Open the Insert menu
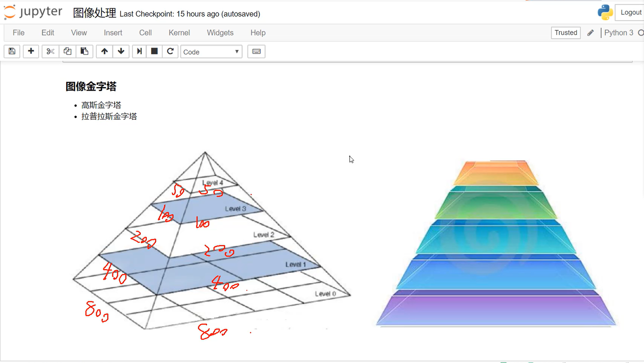Screen dimensions: 644x363 [x=113, y=33]
